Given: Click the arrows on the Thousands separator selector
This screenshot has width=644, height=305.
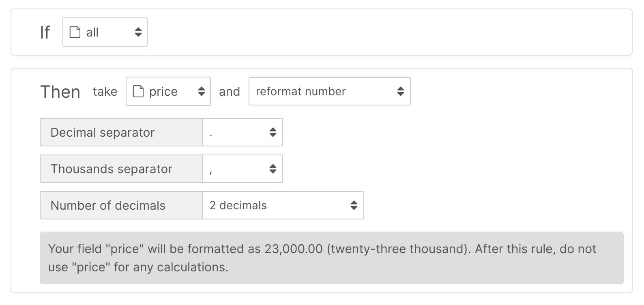Looking at the screenshot, I should (273, 169).
